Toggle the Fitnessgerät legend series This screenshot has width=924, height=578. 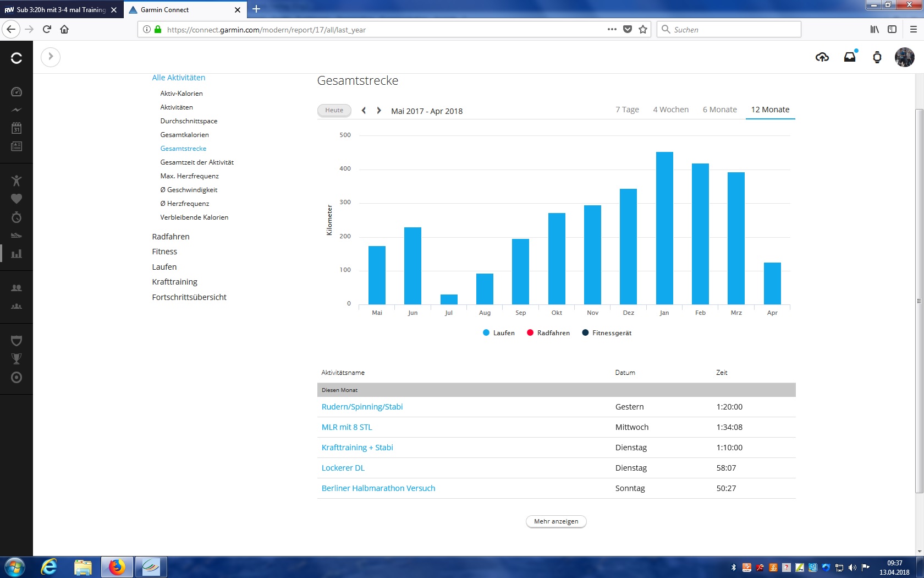[x=607, y=333]
